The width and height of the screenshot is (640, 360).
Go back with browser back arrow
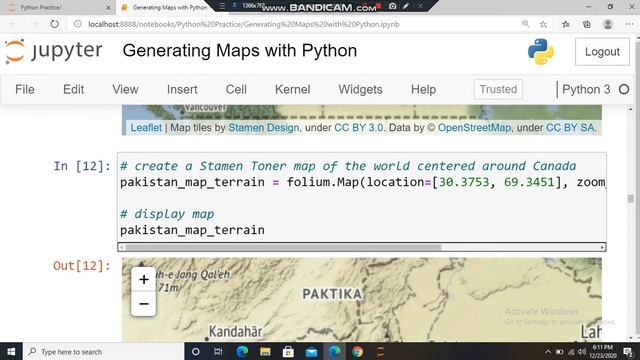(x=13, y=24)
